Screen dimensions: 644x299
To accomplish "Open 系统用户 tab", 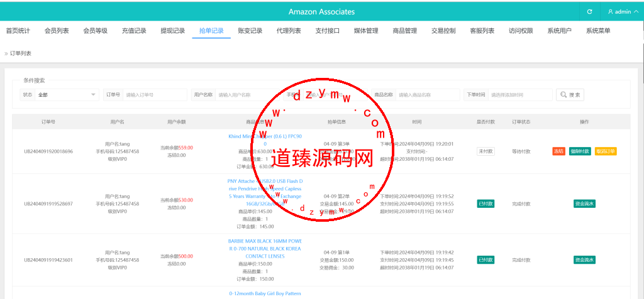I will [x=559, y=31].
